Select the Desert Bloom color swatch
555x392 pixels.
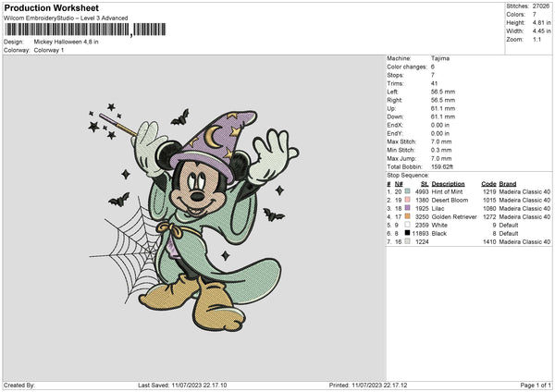[x=406, y=199]
